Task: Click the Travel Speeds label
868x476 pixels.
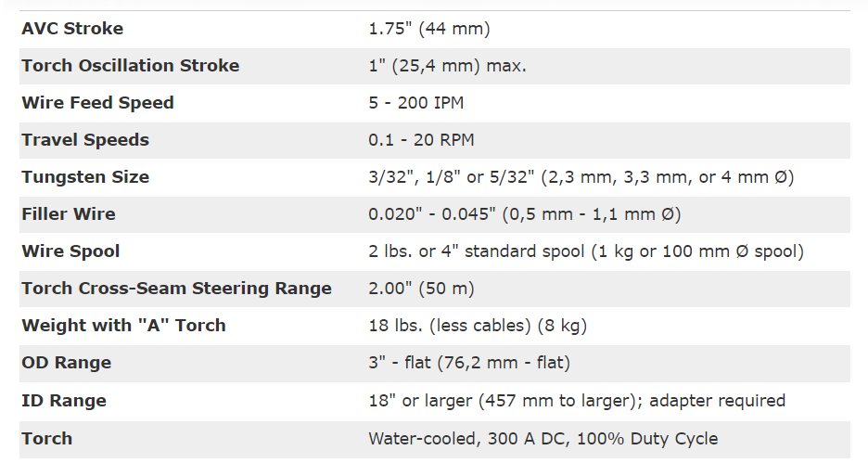Action: (85, 139)
